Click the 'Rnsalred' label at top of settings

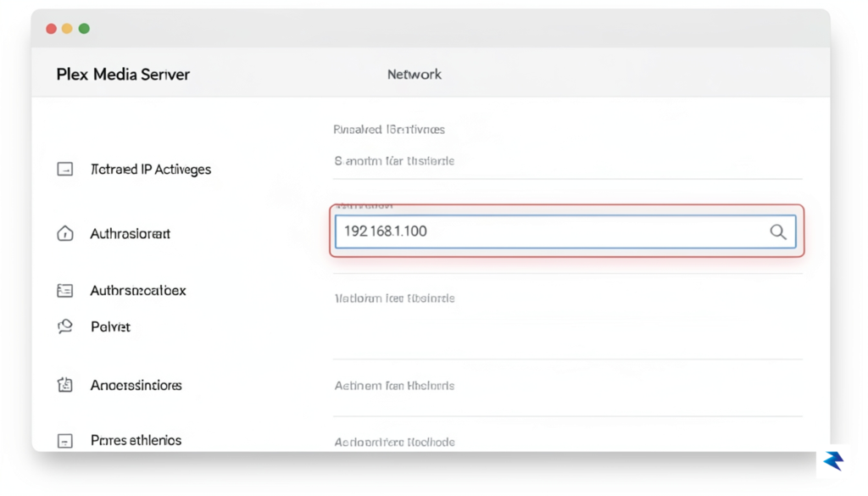click(x=388, y=129)
